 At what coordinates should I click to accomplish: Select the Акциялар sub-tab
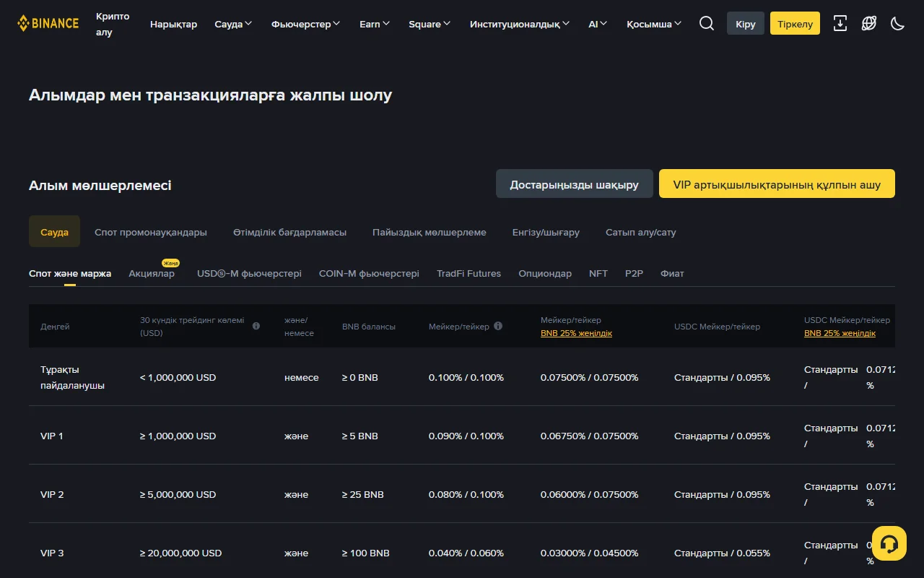[152, 273]
